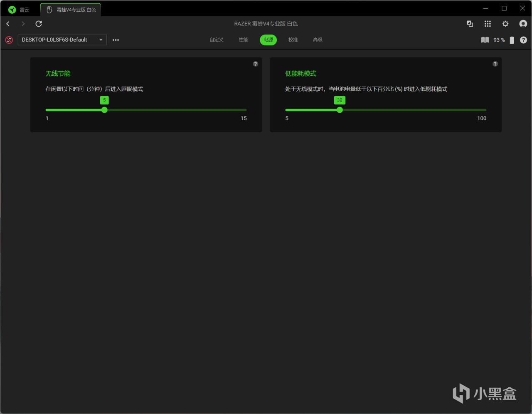This screenshot has height=414, width=532.
Task: Click the refresh icon
Action: 39,24
